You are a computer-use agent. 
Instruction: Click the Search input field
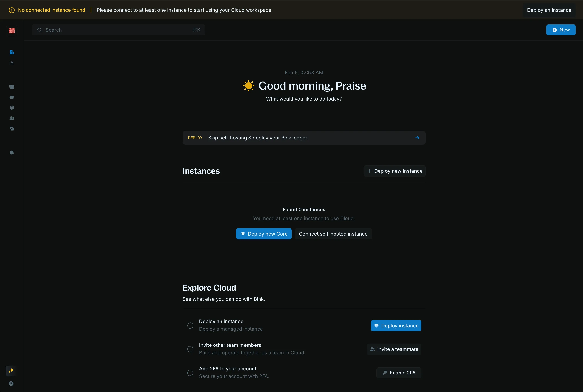tap(119, 30)
